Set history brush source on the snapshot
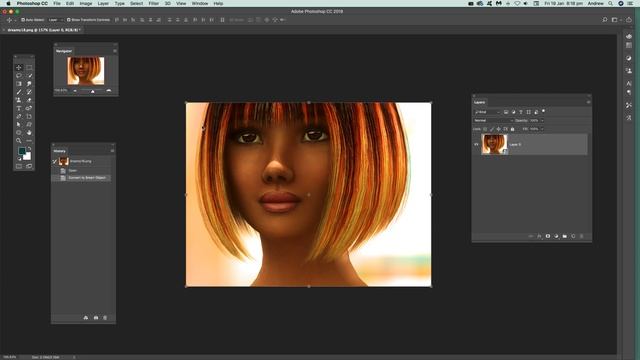640x360 pixels. 55,162
